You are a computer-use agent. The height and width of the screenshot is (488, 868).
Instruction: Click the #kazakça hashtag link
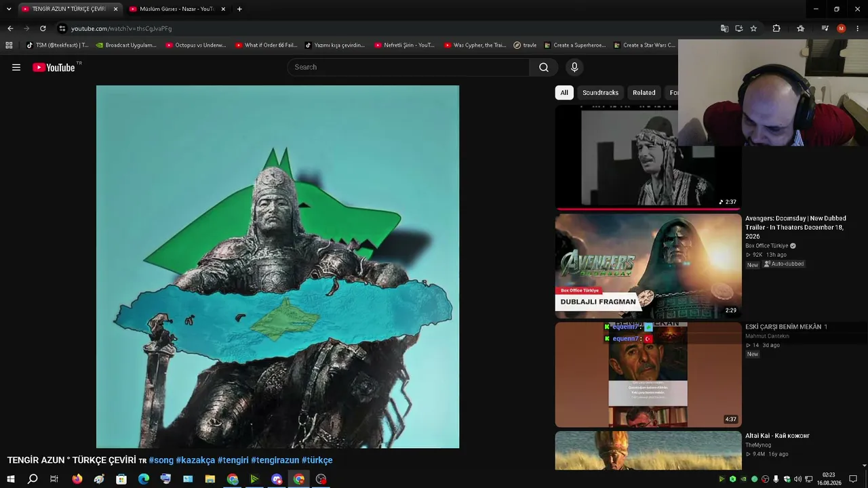[195, 460]
